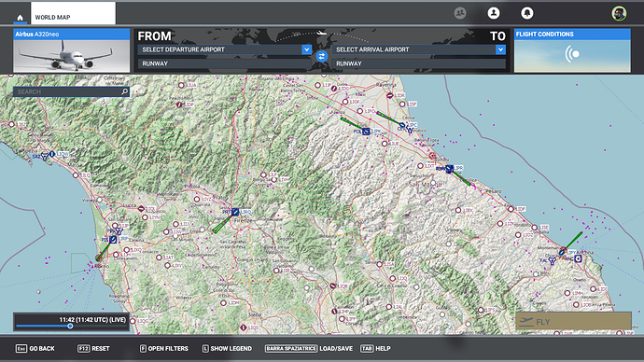Image resolution: width=644 pixels, height=362 pixels.
Task: Select LIDG airfield marker
Action: pos(334,89)
